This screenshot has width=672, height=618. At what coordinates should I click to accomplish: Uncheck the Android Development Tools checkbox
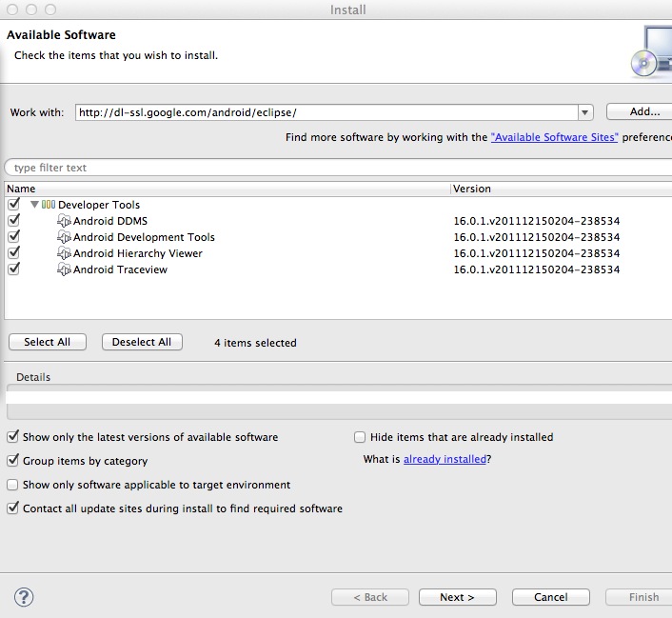[13, 236]
